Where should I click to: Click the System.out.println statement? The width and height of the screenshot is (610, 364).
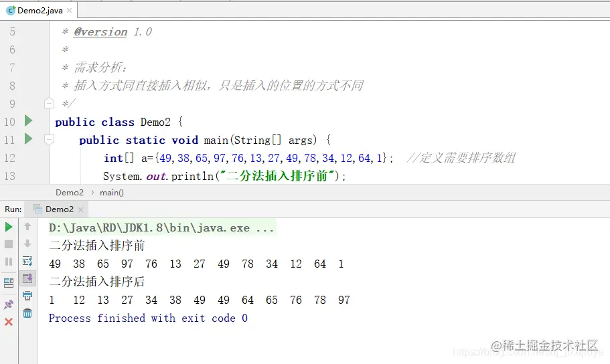pyautogui.click(x=224, y=176)
